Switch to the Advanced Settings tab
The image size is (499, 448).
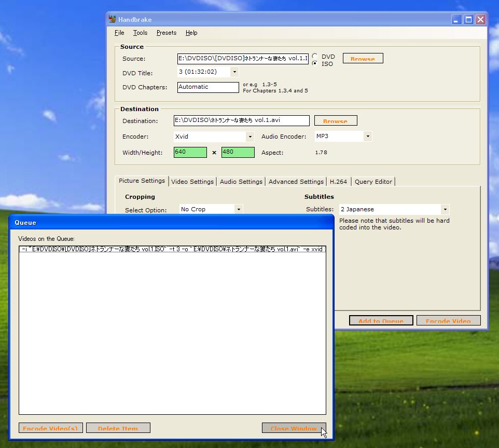[296, 182]
